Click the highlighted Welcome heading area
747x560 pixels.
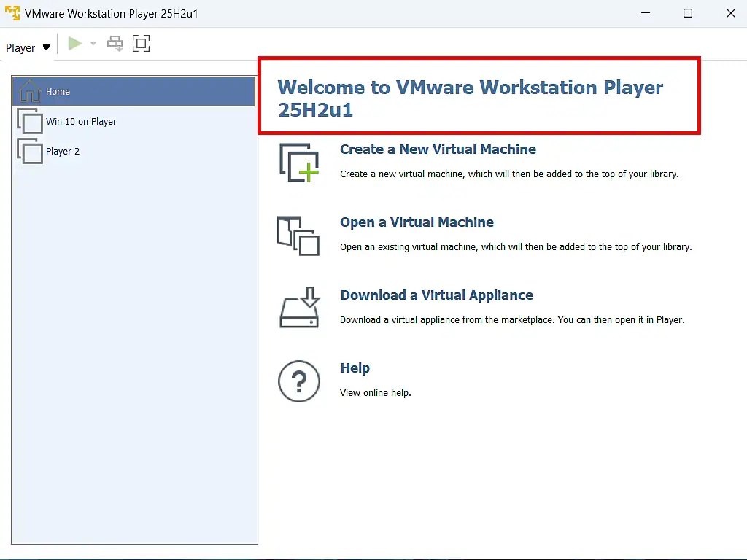(x=479, y=96)
